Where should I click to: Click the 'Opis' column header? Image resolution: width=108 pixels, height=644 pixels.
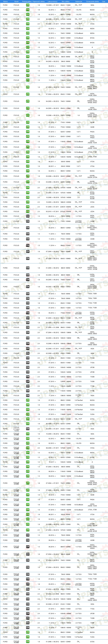click(x=103, y=2)
